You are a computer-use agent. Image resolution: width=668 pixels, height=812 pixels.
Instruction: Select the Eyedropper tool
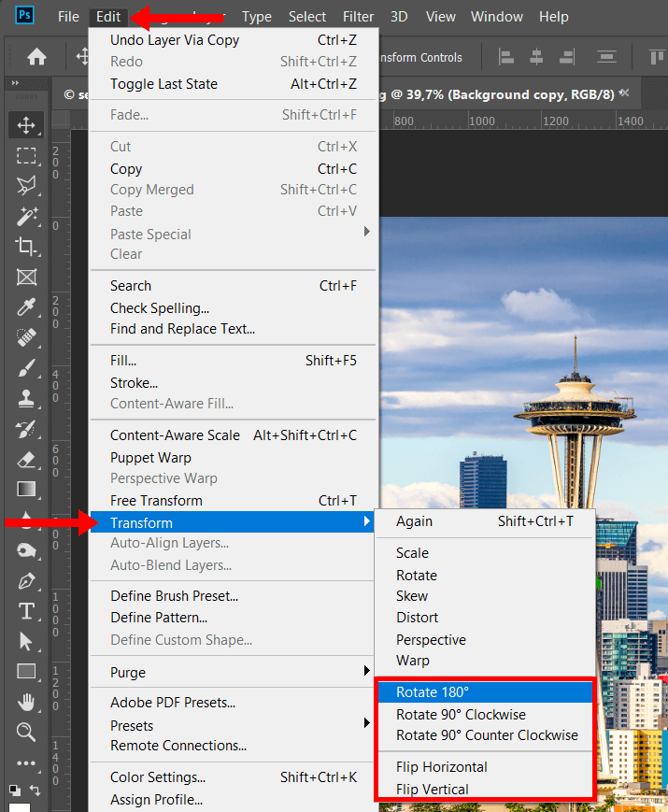(26, 307)
